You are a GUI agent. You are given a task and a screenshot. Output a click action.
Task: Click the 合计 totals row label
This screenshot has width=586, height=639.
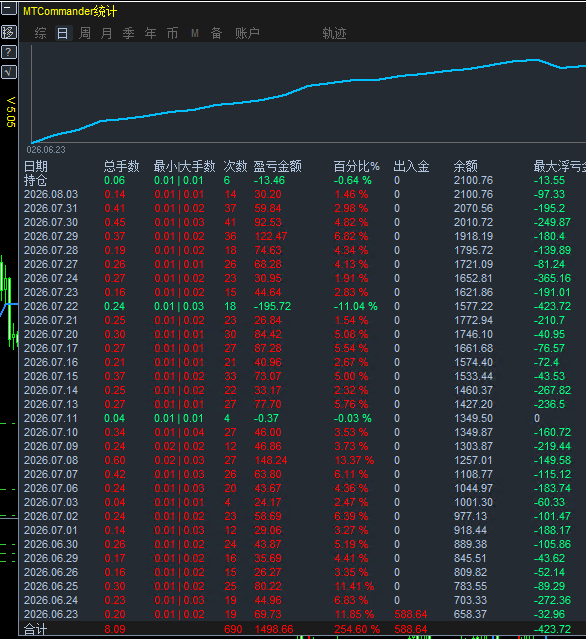[35, 630]
